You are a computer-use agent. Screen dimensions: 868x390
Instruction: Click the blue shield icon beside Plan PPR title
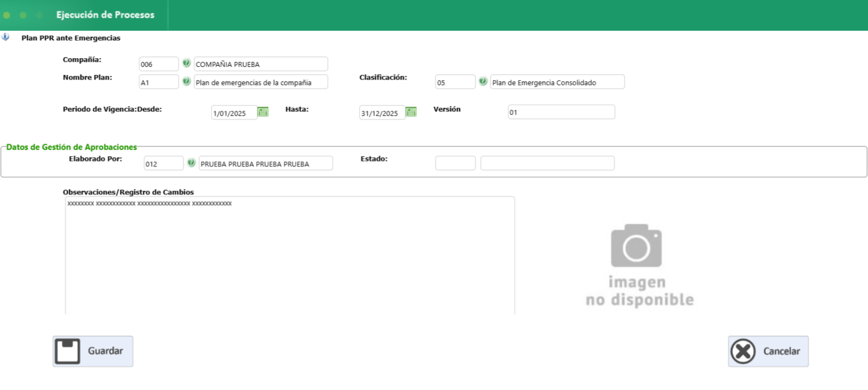pos(6,37)
